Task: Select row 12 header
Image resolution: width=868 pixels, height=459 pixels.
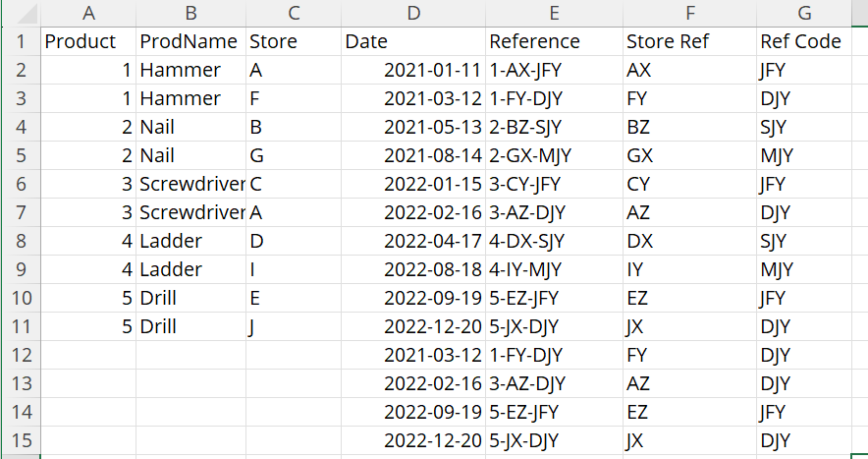Action: point(21,355)
